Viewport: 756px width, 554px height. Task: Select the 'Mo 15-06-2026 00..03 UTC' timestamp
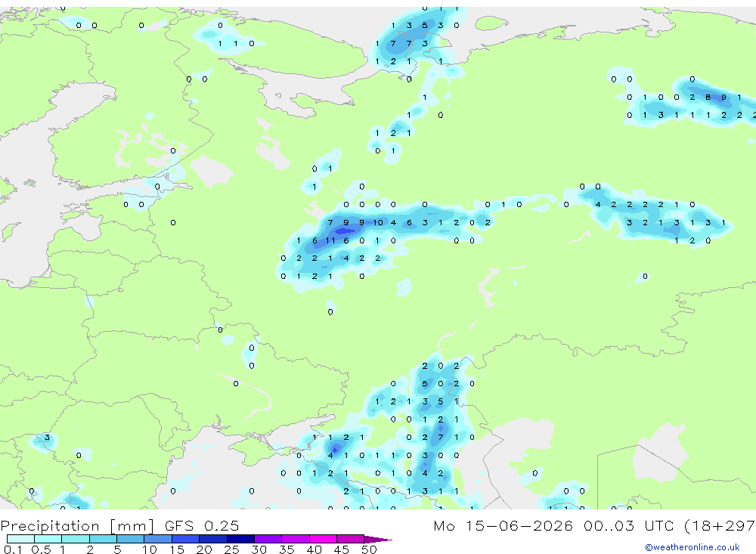coord(556,525)
